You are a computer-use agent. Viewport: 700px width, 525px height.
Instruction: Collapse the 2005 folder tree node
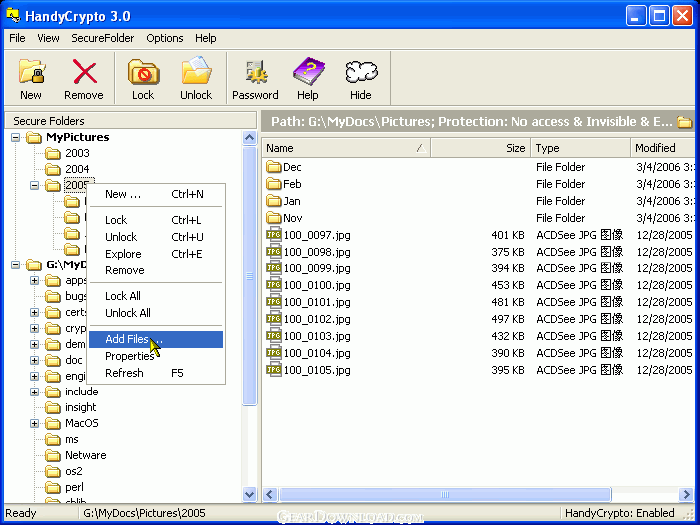tap(34, 185)
